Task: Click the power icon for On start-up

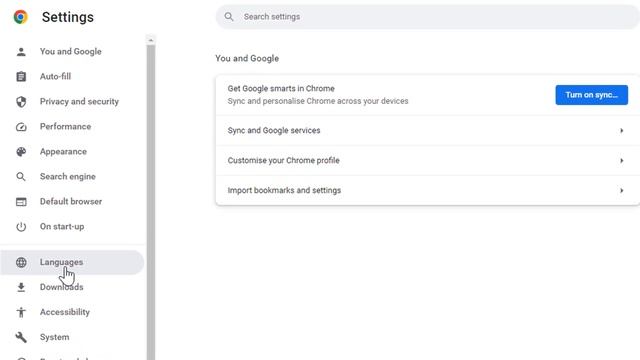Action: pyautogui.click(x=21, y=227)
